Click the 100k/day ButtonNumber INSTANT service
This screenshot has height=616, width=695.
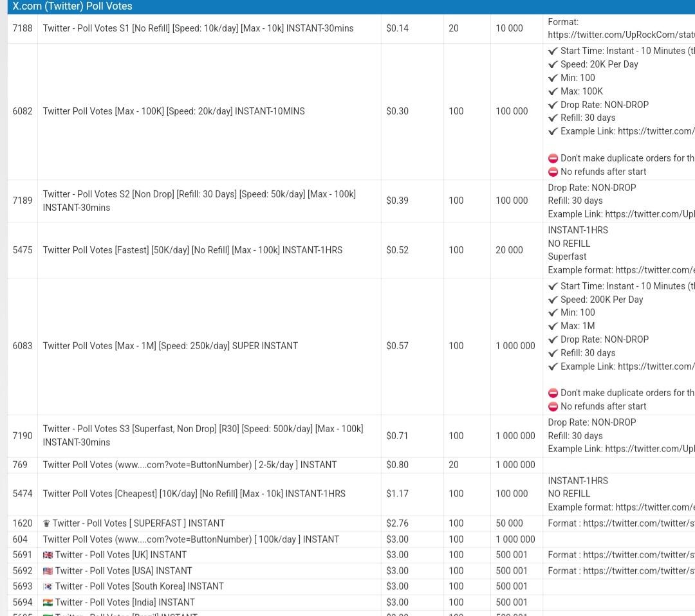click(x=190, y=539)
